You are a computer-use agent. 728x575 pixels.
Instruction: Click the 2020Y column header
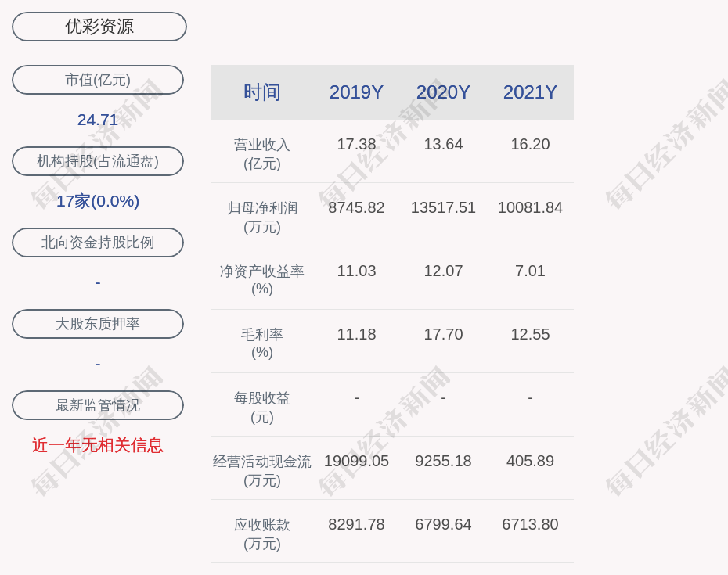[x=443, y=92]
